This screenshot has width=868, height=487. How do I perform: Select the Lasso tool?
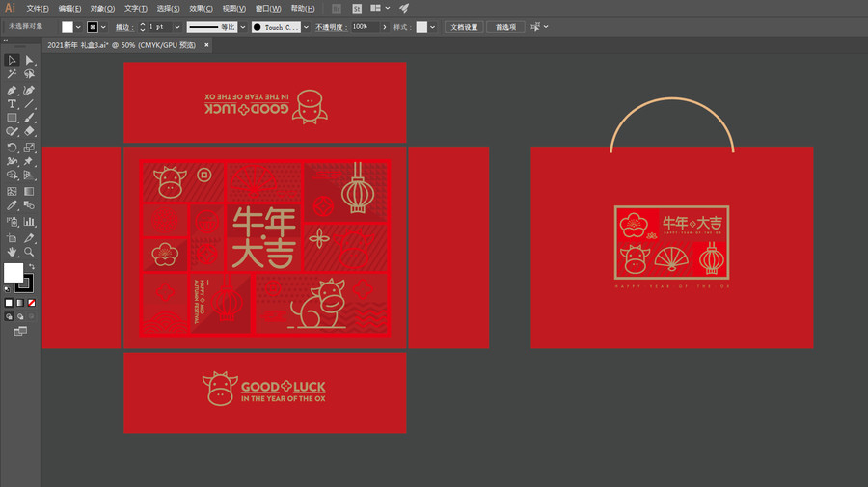(29, 74)
